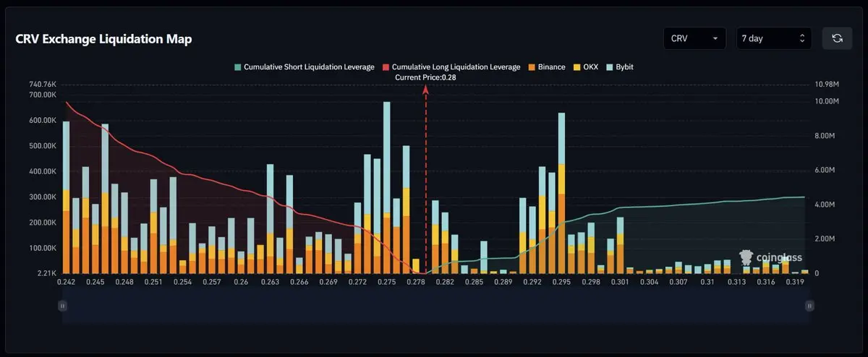Click the 600.00K left axis value

43,120
